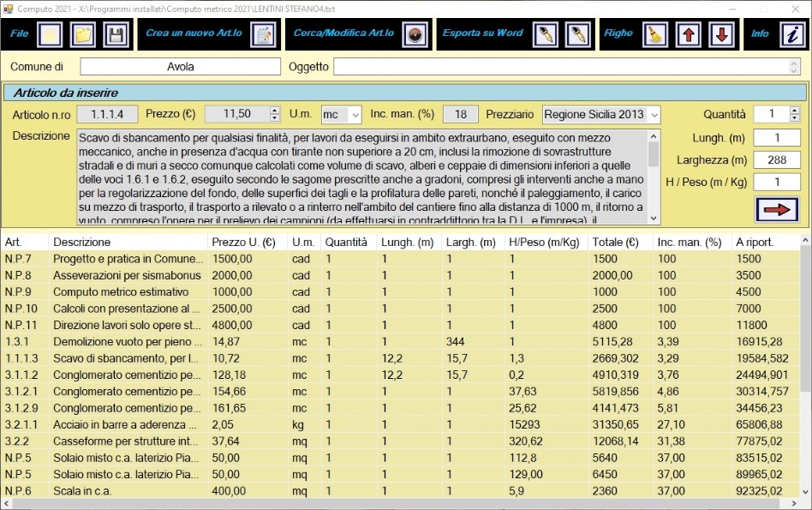Click the first Esporta su Word pen icon
812x510 pixels.
pyautogui.click(x=546, y=35)
